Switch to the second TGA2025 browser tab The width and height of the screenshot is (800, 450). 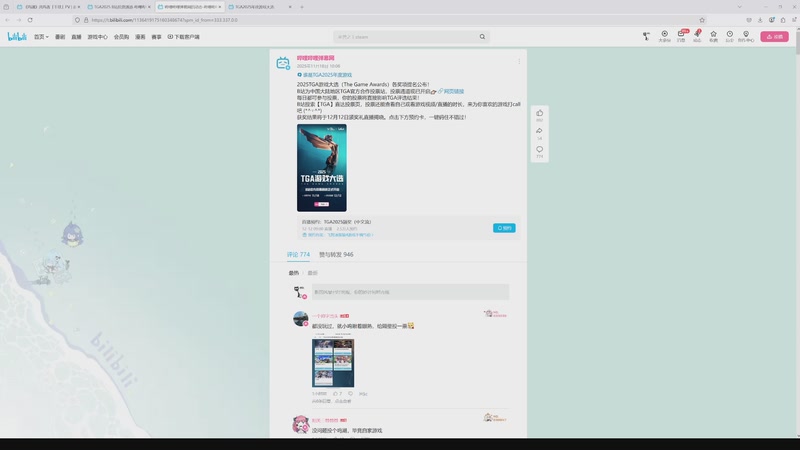(119, 7)
